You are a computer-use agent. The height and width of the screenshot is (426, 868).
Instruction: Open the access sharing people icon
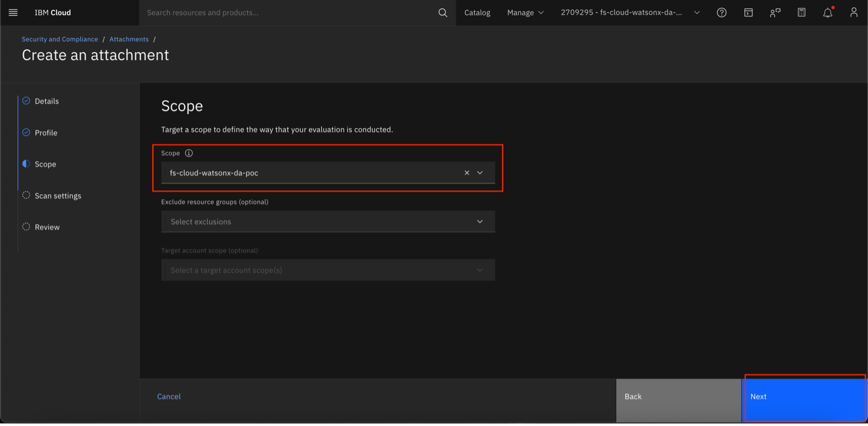775,13
